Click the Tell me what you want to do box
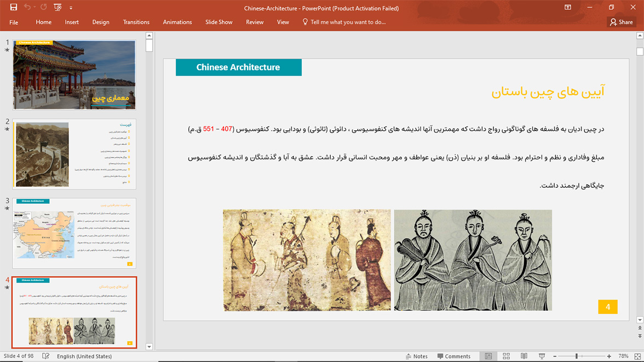Viewport: 644px width, 362px height. click(x=344, y=22)
